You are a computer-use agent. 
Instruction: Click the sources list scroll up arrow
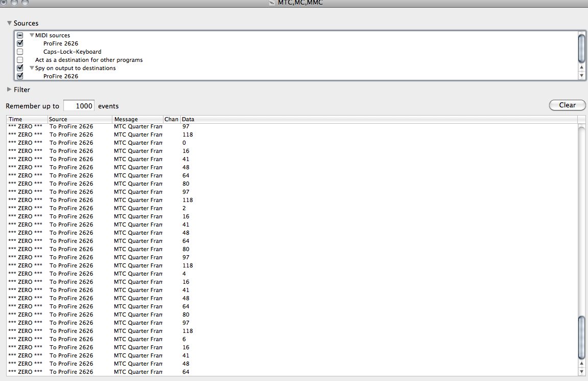pyautogui.click(x=582, y=67)
